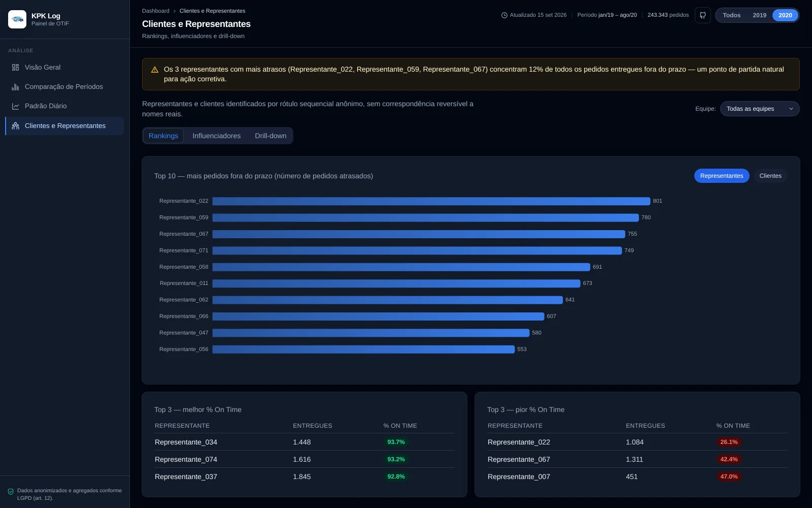Viewport: 812px width, 508px height.
Task: Click the Top 3 — pior % On Time heading
Action: click(526, 409)
